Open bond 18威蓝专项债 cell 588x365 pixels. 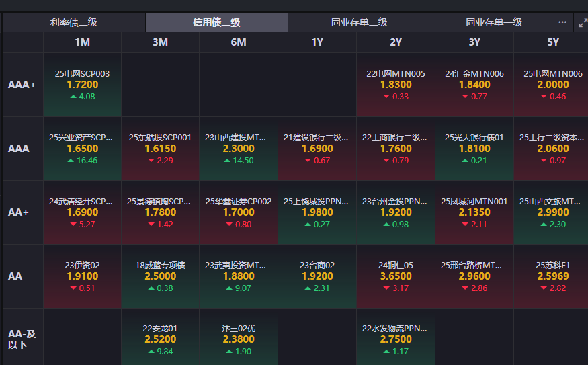point(160,276)
